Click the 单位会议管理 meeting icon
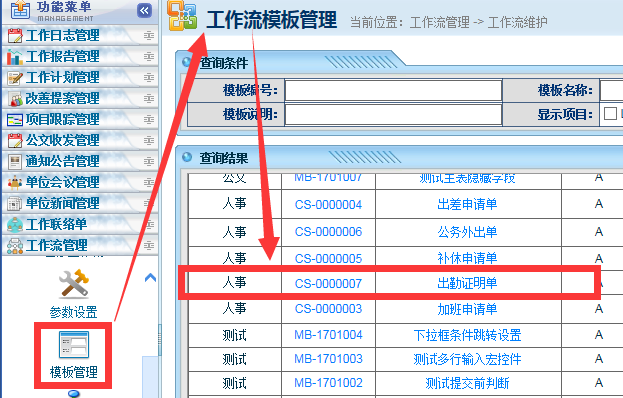 click(15, 182)
